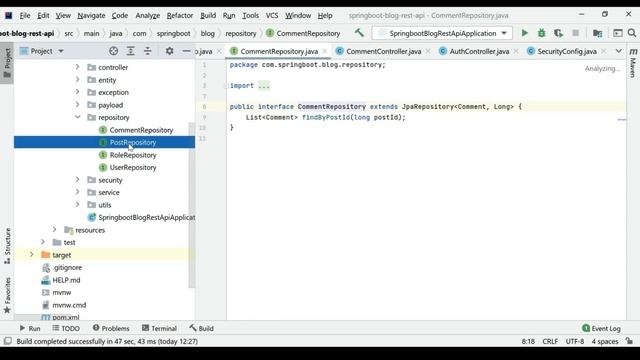The height and width of the screenshot is (360, 640).
Task: Click the repository breadcrumb in navigation bar
Action: 241,33
